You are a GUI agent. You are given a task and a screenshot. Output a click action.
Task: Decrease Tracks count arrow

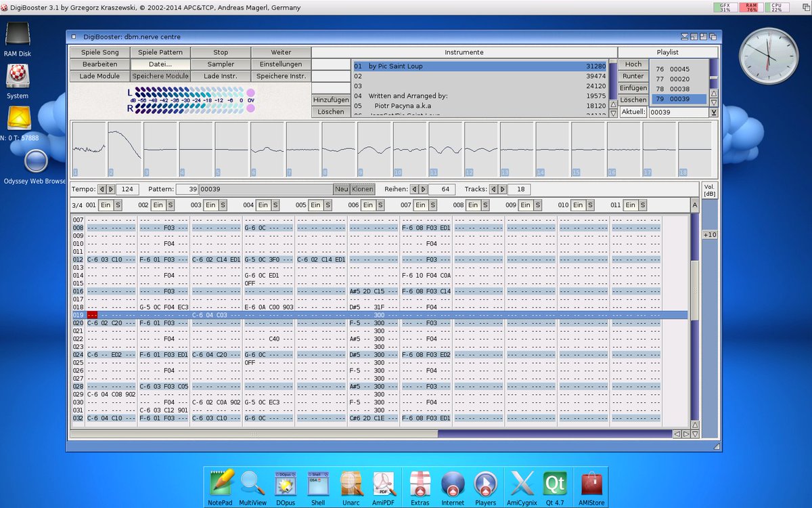click(494, 190)
